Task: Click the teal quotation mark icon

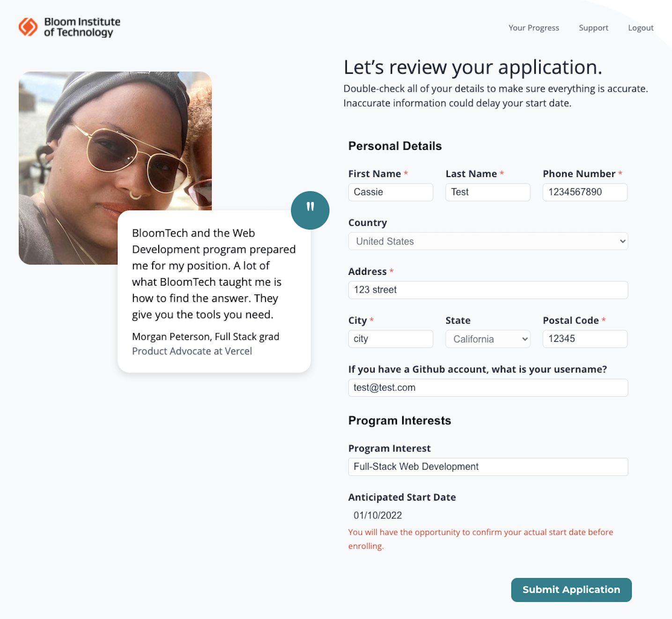Action: (310, 210)
